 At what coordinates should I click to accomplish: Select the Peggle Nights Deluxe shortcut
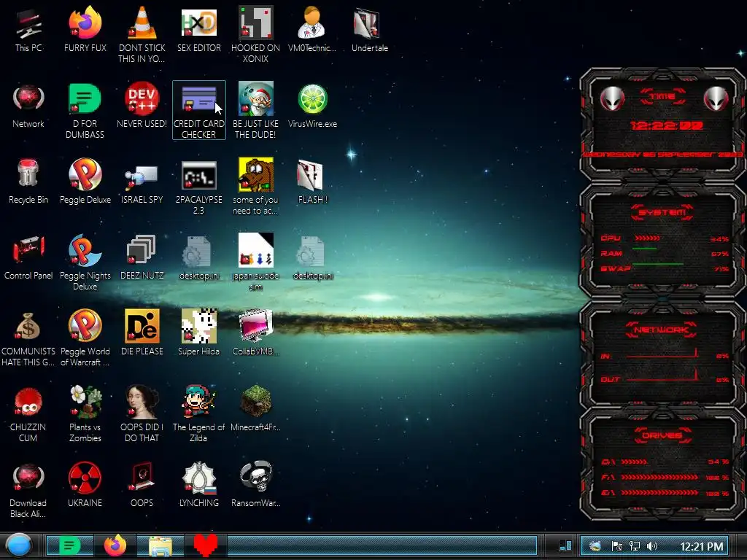pos(85,262)
